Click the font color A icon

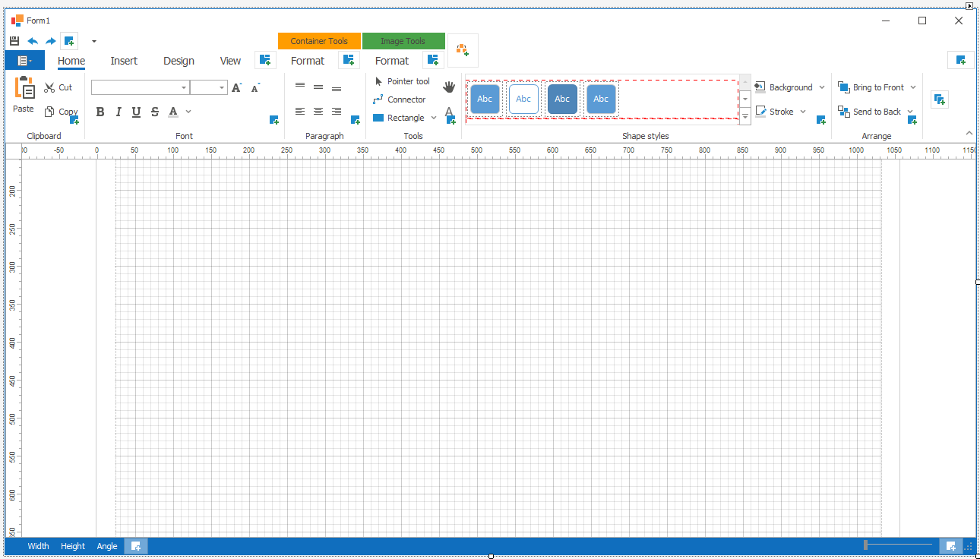click(x=173, y=112)
